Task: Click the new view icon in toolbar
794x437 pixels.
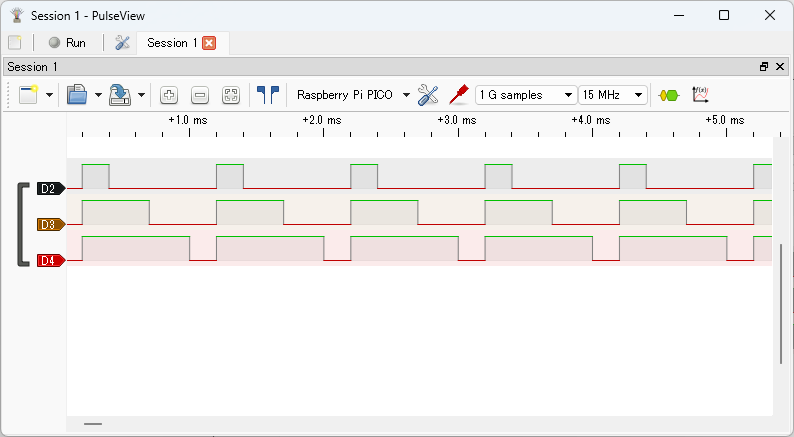Action: point(28,95)
